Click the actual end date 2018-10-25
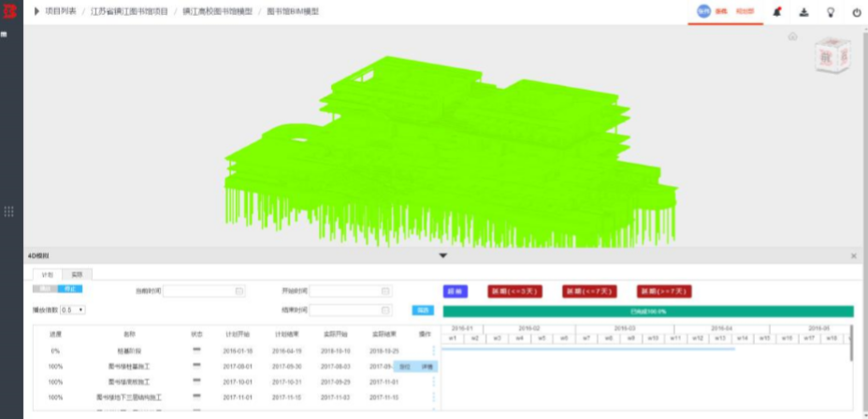Image resolution: width=868 pixels, height=419 pixels. point(383,351)
